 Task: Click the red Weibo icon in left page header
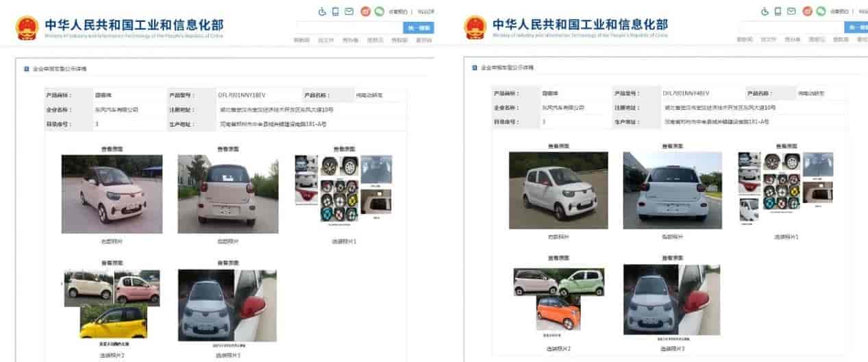365,12
